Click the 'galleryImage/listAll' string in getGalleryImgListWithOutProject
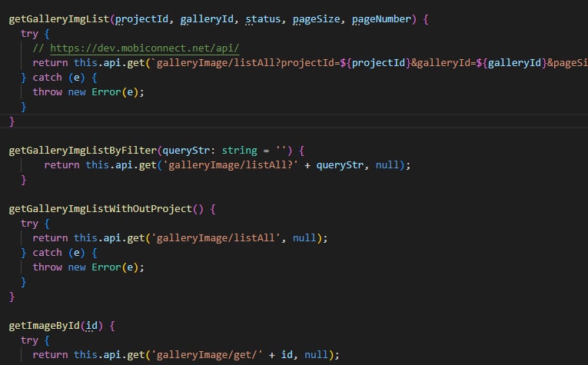The image size is (588, 365). click(x=216, y=238)
